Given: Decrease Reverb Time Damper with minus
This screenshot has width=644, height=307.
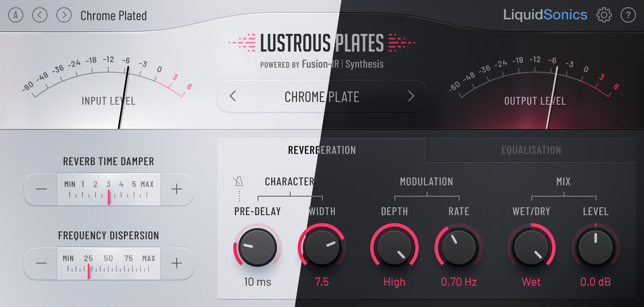Looking at the screenshot, I should pyautogui.click(x=41, y=189).
